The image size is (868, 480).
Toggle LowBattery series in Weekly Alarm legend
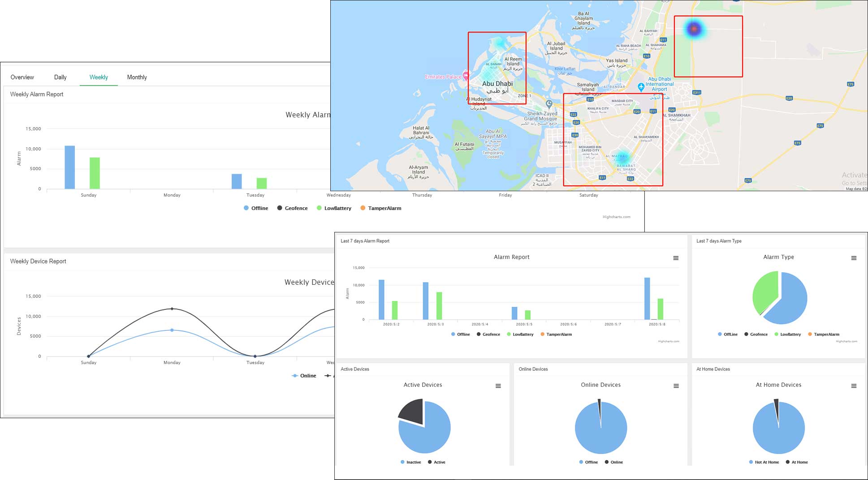[x=334, y=208]
